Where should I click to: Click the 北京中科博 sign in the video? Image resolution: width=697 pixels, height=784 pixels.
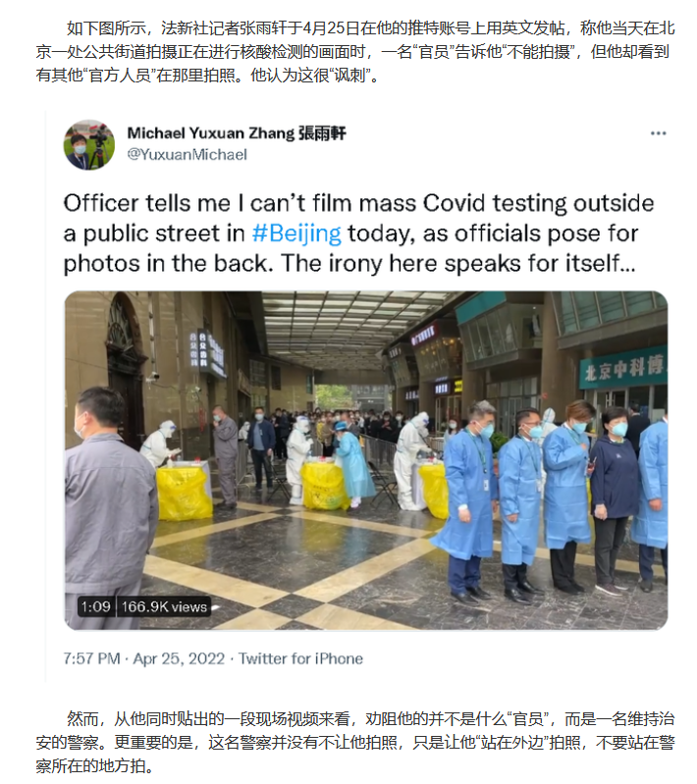(x=623, y=368)
